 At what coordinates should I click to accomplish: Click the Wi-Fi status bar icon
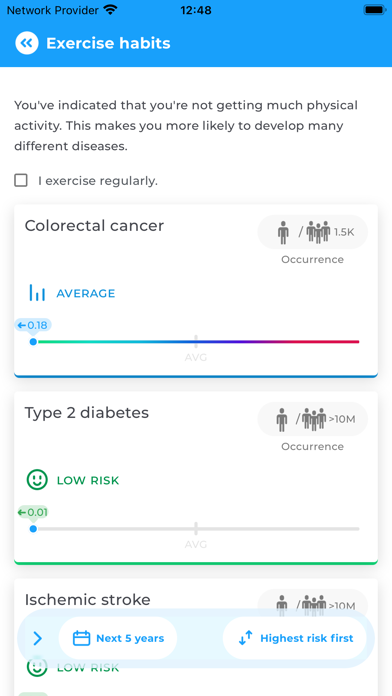110,10
